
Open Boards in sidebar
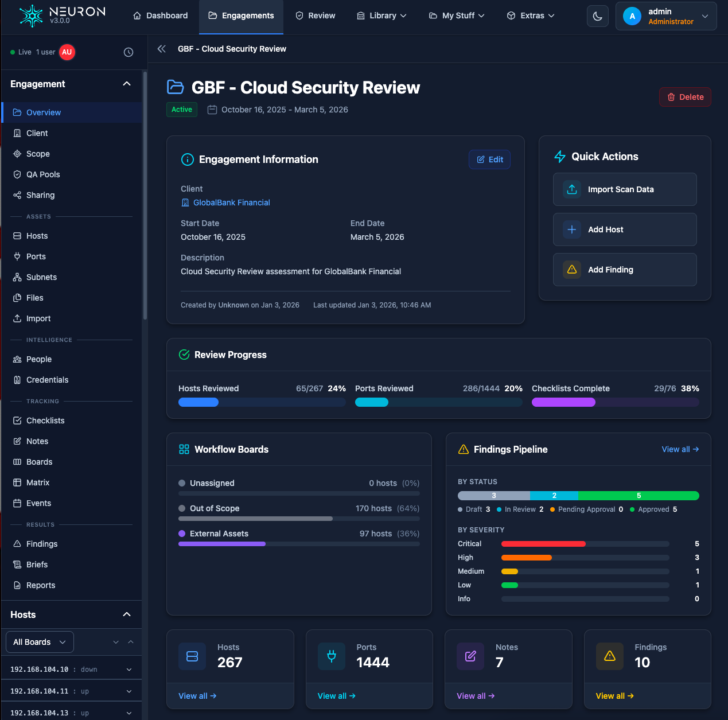pyautogui.click(x=72, y=462)
